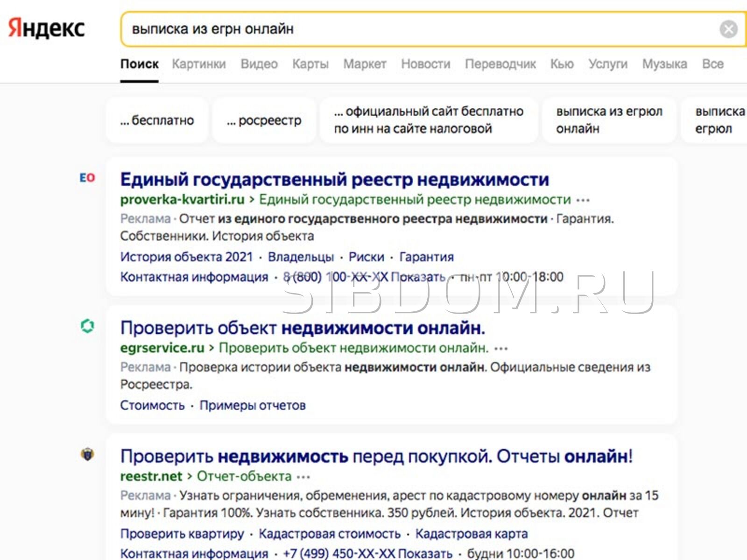This screenshot has width=747, height=560.
Task: Open the EO favicon for proverka-kvartiri.ru
Action: tap(87, 178)
